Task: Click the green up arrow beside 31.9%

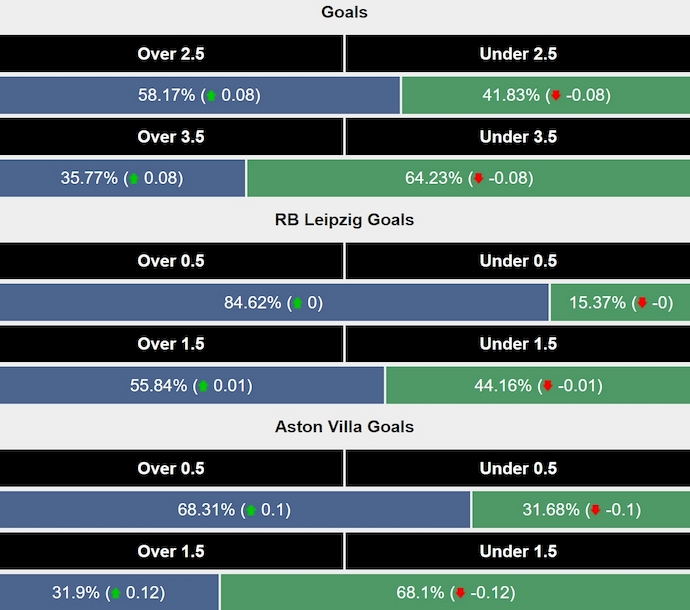Action: pos(116,592)
